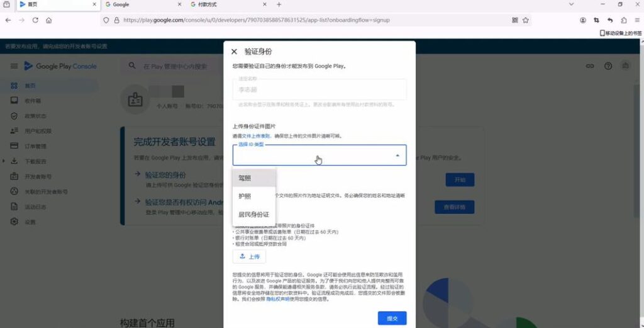The width and height of the screenshot is (644, 328).
Task: Reload the page with browser refresh icon
Action: (35, 20)
